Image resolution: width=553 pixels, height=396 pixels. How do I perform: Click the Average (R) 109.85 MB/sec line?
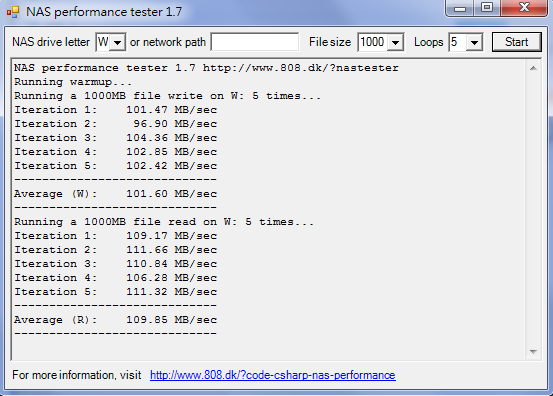pyautogui.click(x=115, y=320)
